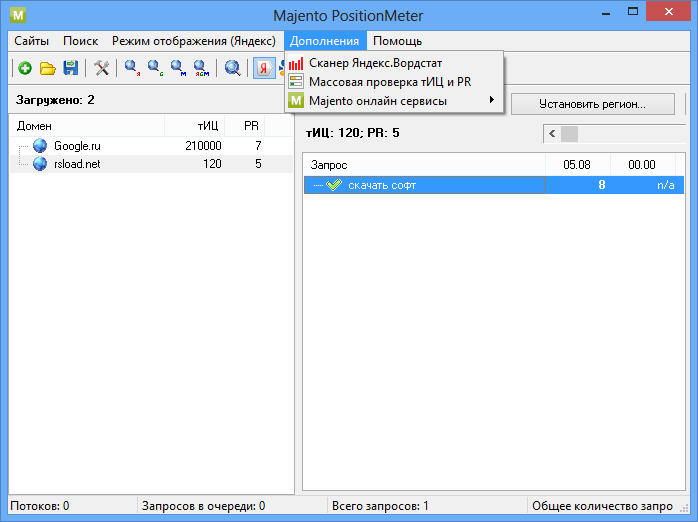Sort by the Домен column header
The height and width of the screenshot is (522, 698).
click(87, 126)
